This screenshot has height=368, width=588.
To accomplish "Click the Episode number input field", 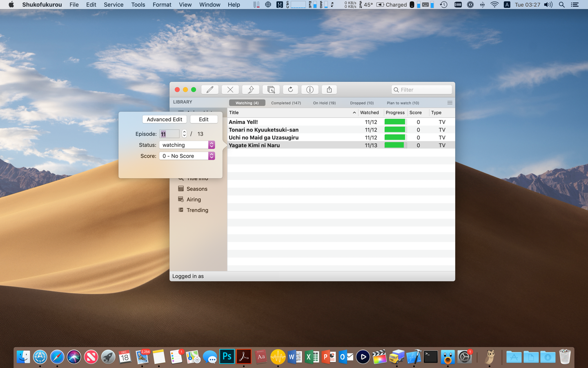I will pyautogui.click(x=169, y=134).
